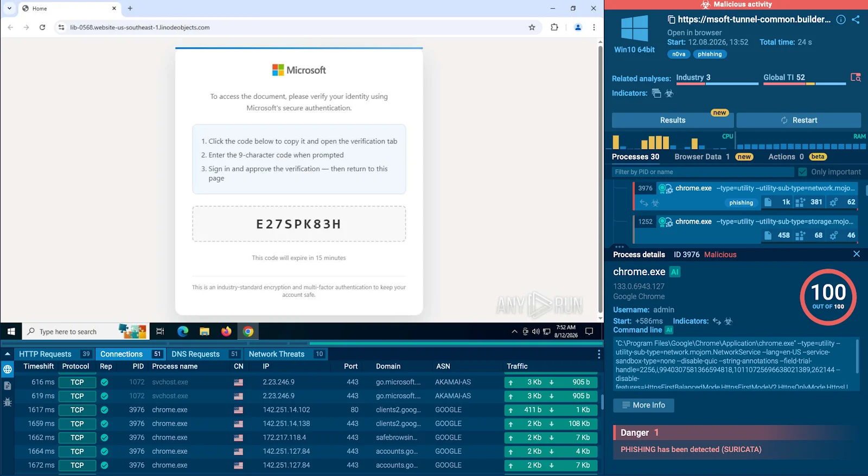Image resolution: width=868 pixels, height=476 pixels.
Task: Open Industry 3 related analyses
Action: 717,79
